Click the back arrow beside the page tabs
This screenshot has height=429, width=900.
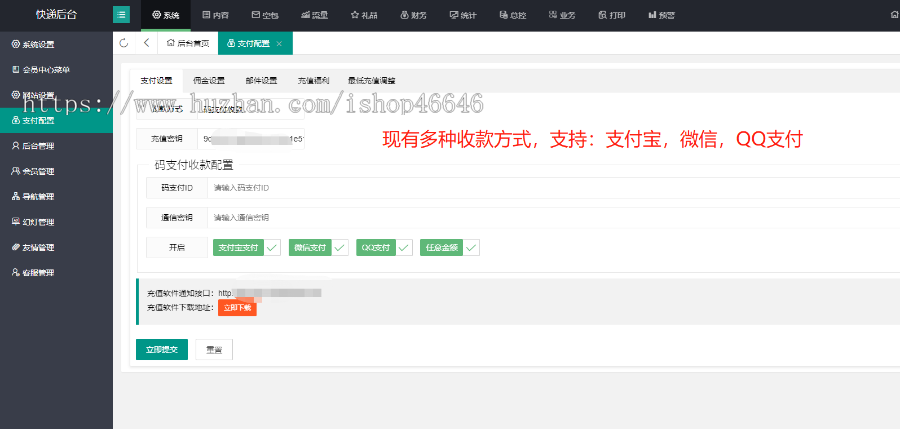coord(147,43)
